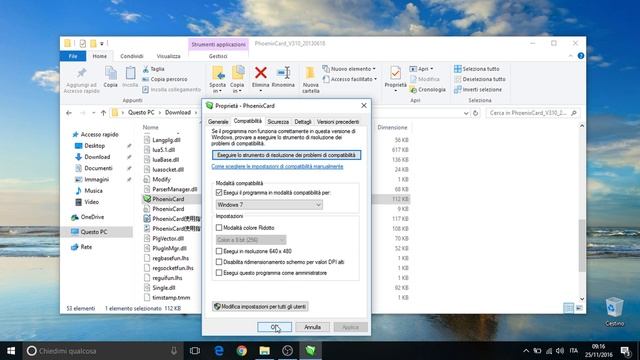
Task: Open the notification center icon in the taskbar
Action: coord(625,351)
